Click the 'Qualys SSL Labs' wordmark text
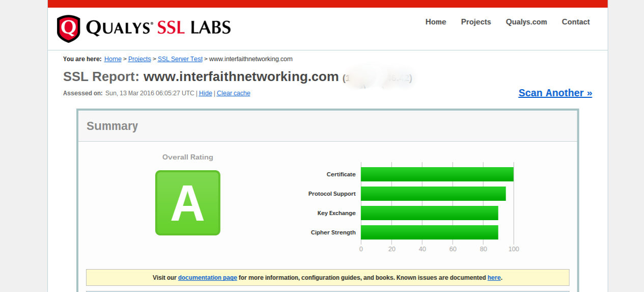644x292 pixels. (x=158, y=28)
